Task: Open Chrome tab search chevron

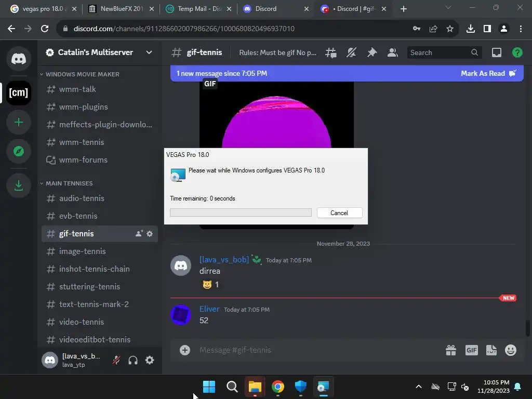Action: (x=448, y=7)
